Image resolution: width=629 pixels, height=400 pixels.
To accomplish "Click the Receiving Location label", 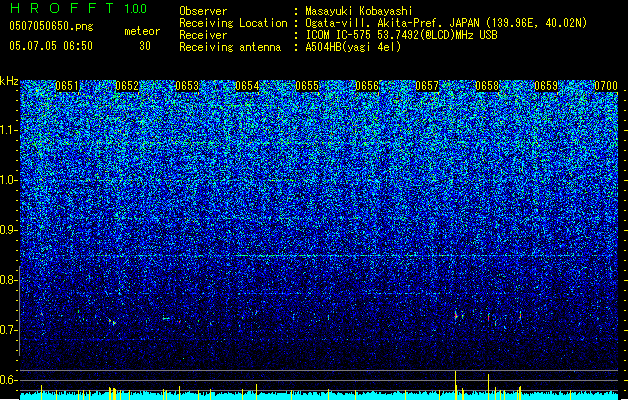I will 233,23.
